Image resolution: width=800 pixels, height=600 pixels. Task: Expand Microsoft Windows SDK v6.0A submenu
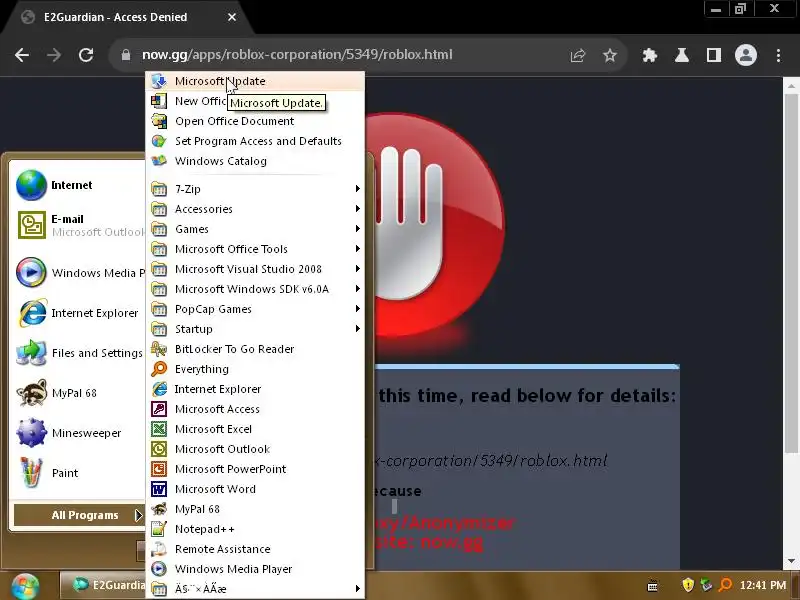[x=255, y=289]
